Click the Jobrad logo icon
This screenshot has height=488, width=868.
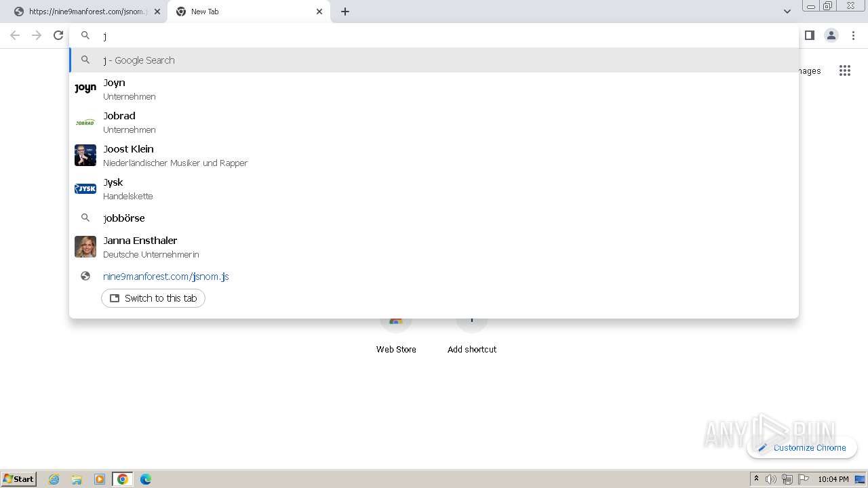pyautogui.click(x=85, y=122)
